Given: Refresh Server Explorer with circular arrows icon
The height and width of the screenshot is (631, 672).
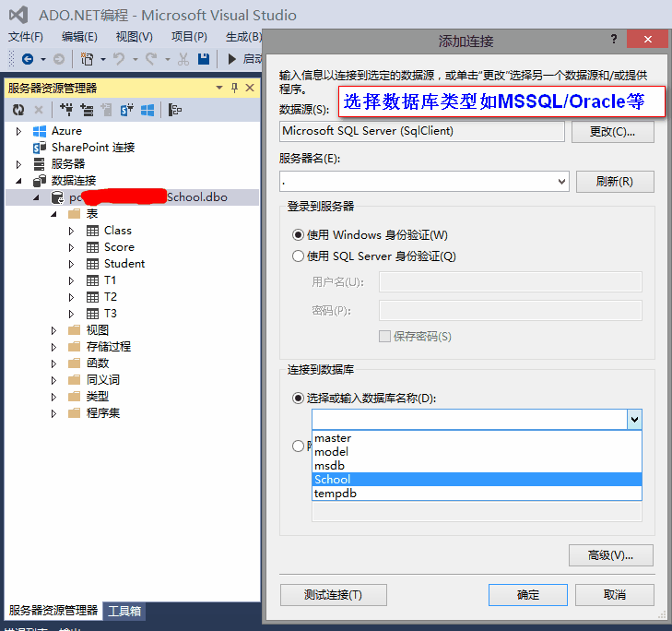Looking at the screenshot, I should point(18,111).
